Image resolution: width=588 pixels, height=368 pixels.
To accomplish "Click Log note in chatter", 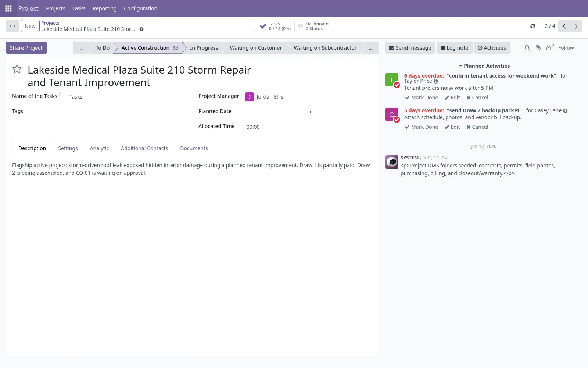I will tap(455, 48).
